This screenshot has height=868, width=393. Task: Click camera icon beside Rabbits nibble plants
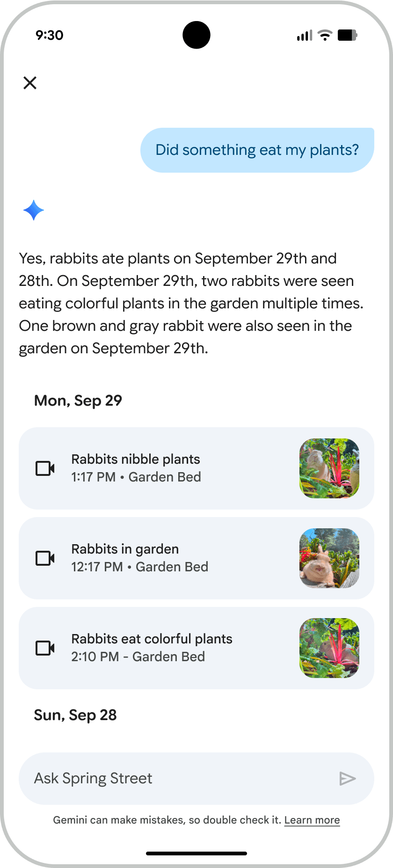pos(45,468)
